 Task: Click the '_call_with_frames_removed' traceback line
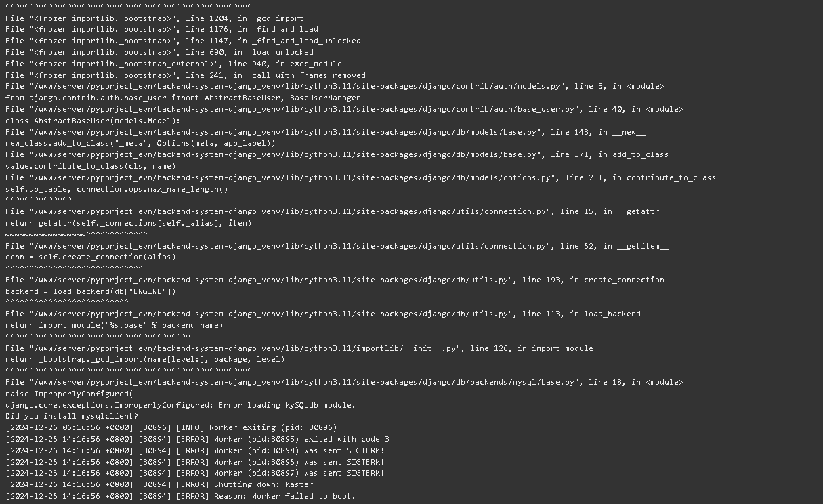(x=186, y=75)
